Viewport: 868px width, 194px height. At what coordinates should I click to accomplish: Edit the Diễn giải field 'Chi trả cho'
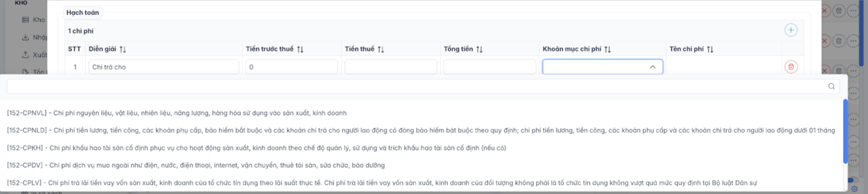pos(164,67)
